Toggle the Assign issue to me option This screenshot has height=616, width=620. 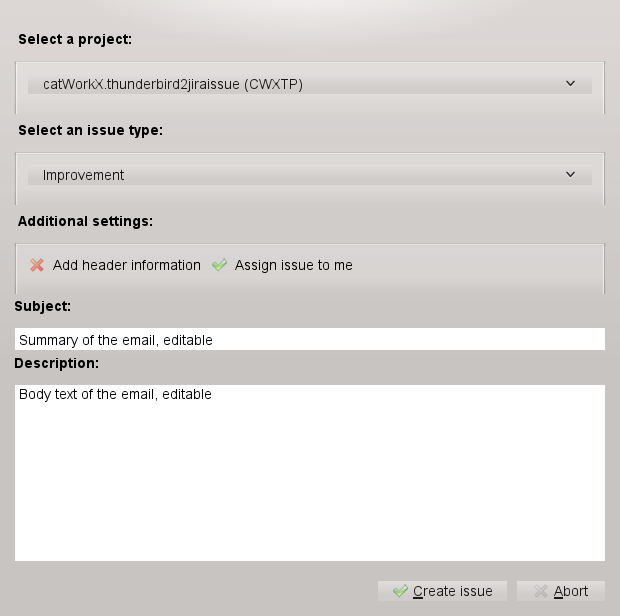click(293, 265)
